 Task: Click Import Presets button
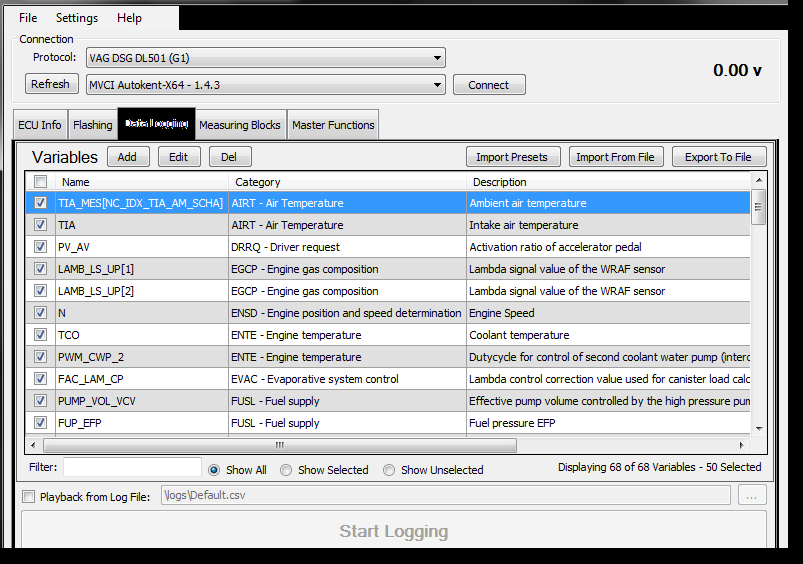pos(512,157)
